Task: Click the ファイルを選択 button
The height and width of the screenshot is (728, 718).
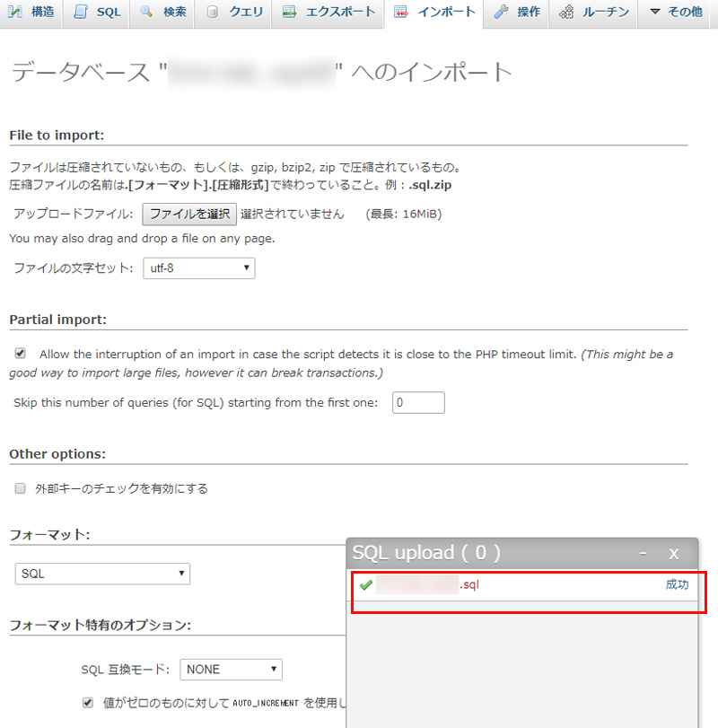Action: 189,214
